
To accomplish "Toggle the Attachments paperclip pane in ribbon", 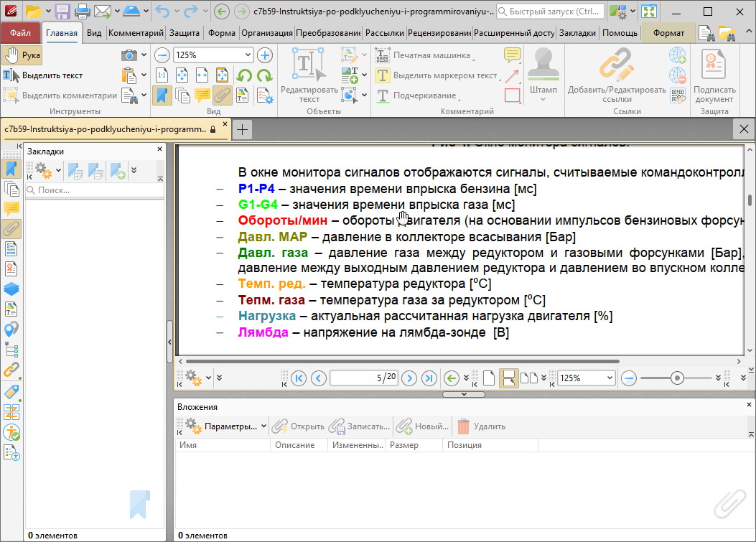I will 223,95.
